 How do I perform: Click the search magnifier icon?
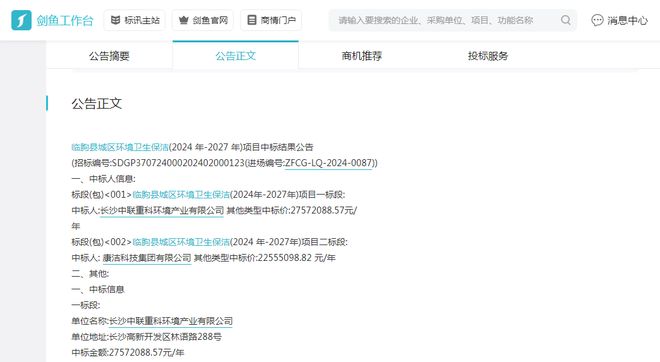566,20
